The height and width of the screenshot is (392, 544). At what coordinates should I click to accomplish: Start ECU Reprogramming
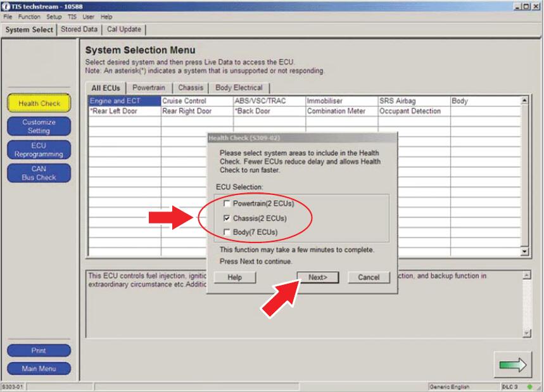pyautogui.click(x=39, y=149)
